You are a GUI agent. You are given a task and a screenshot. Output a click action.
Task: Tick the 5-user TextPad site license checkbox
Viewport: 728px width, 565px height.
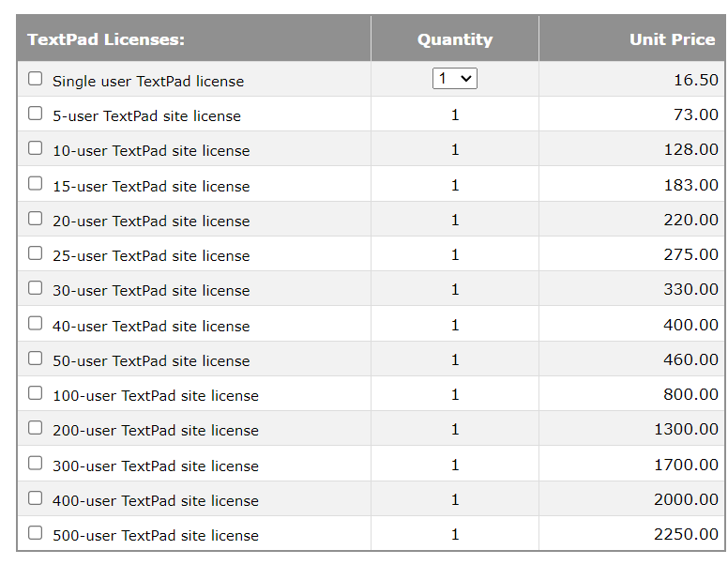[36, 114]
